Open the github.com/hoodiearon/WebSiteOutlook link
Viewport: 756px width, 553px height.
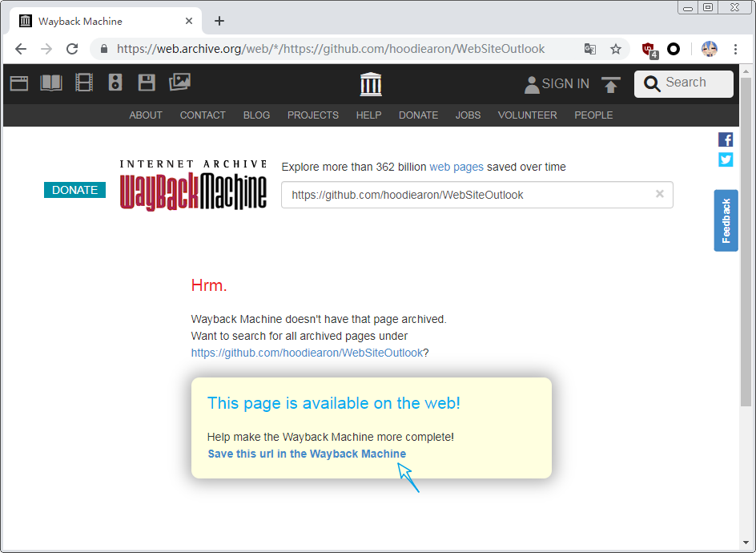307,353
